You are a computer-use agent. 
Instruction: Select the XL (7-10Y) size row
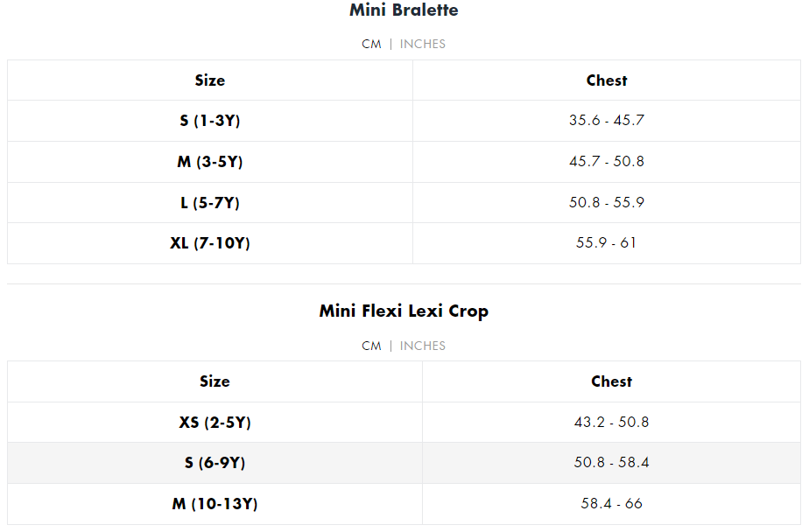point(404,243)
